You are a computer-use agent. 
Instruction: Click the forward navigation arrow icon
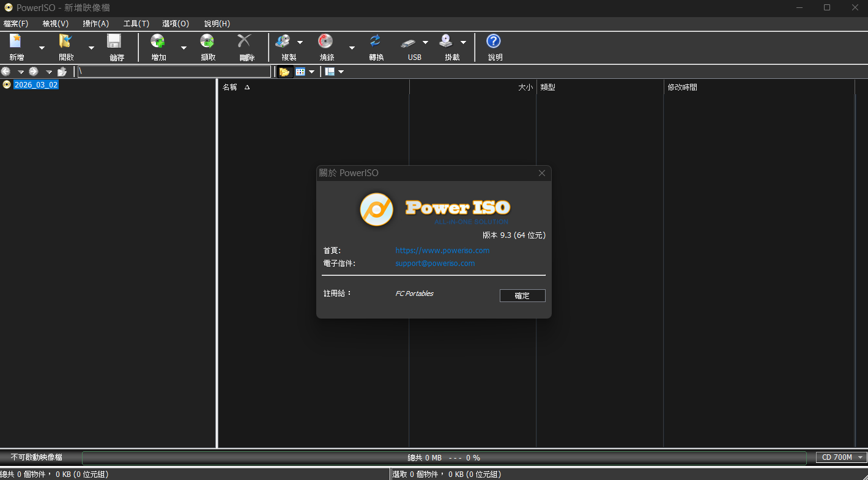pyautogui.click(x=34, y=72)
